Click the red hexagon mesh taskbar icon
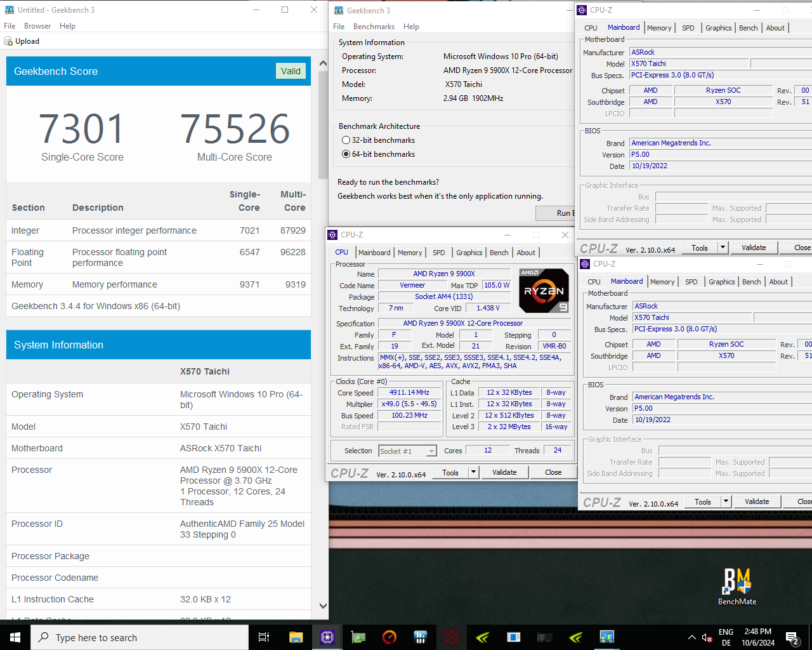Image resolution: width=812 pixels, height=650 pixels. tap(451, 637)
